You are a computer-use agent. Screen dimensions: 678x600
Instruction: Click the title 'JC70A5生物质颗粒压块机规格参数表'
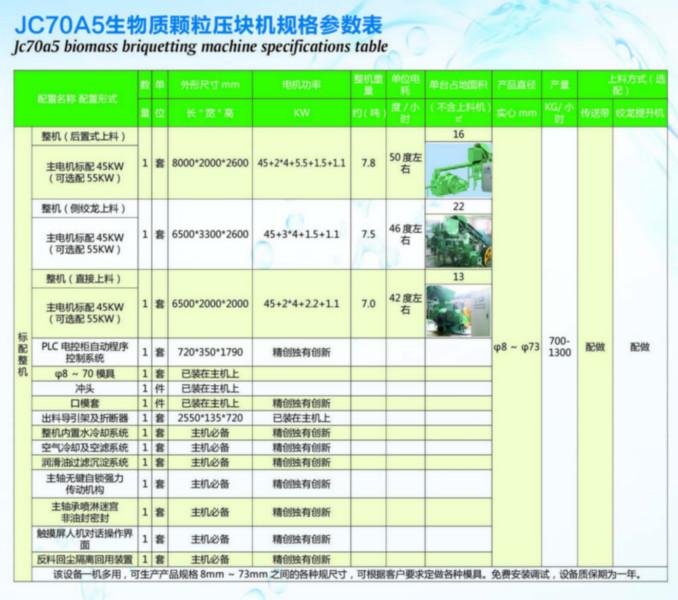coord(198,25)
